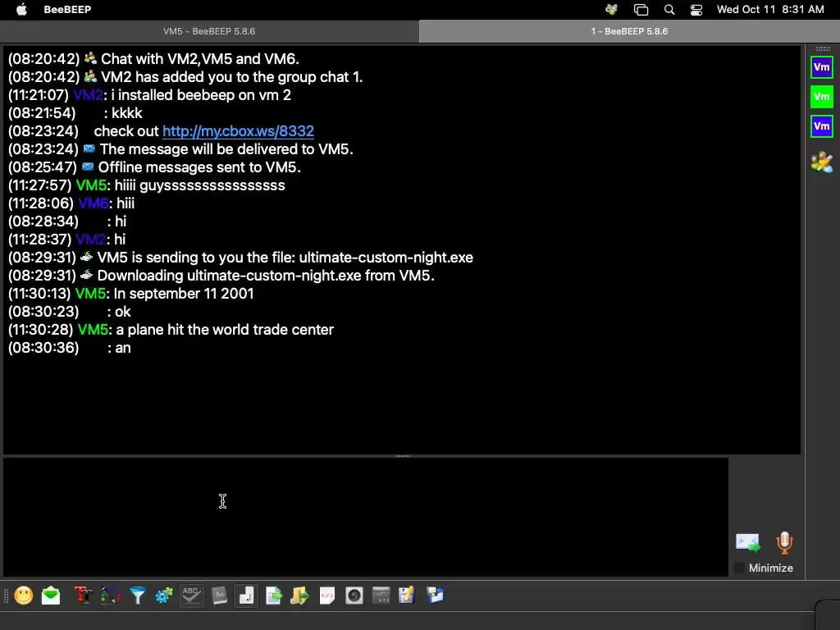Screen dimensions: 840x630
Task: Toggle the Return key sends message button
Action: pyautogui.click(x=246, y=596)
